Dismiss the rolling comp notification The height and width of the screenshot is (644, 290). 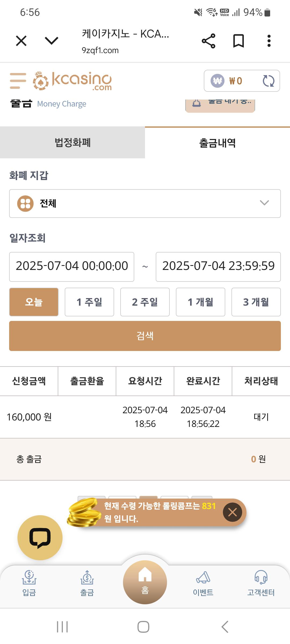(233, 512)
